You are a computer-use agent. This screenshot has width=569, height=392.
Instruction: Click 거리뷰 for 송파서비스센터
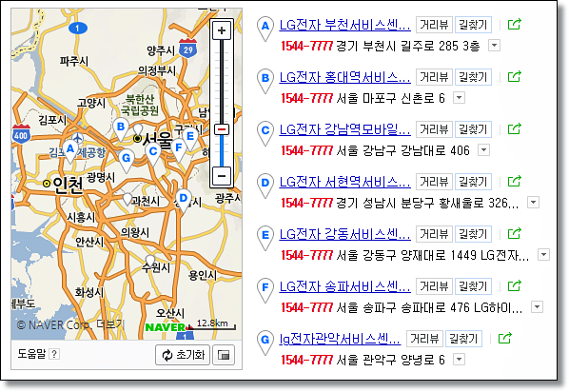pyautogui.click(x=434, y=286)
